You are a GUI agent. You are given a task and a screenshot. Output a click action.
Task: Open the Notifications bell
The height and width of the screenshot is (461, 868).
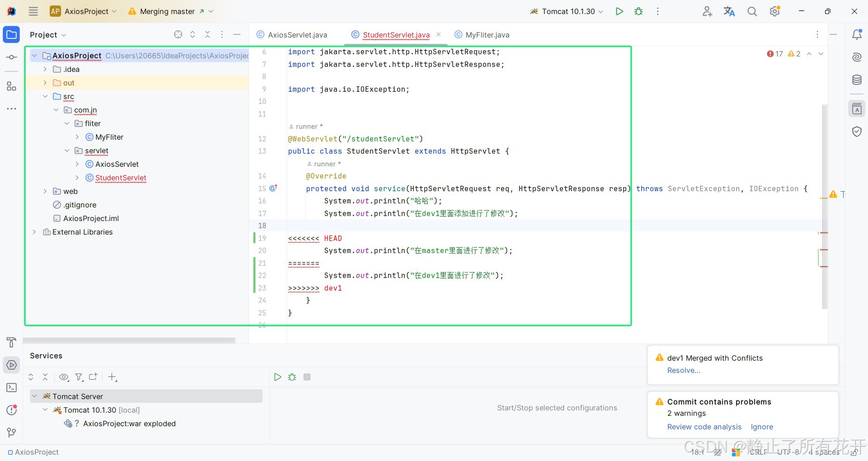click(857, 34)
